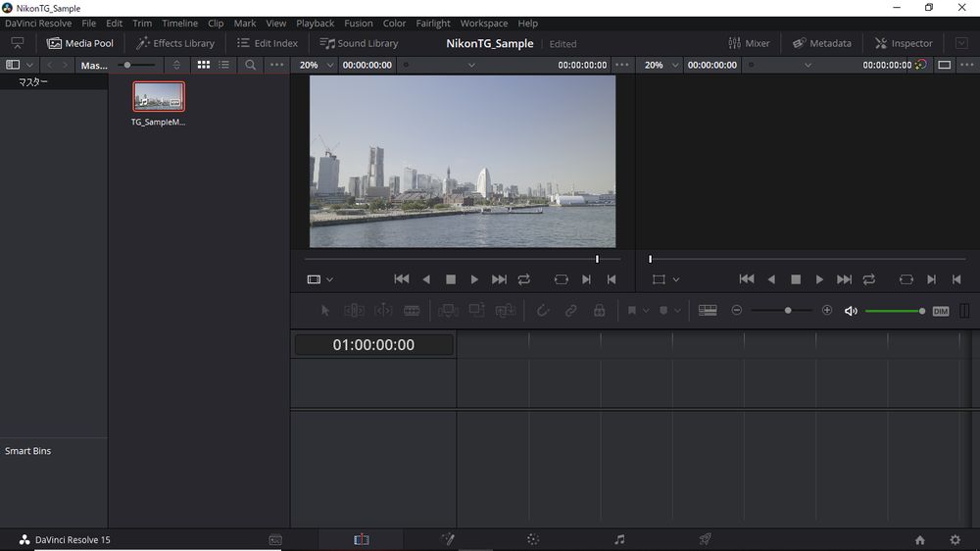Toggle loop playback in source viewer

point(523,279)
